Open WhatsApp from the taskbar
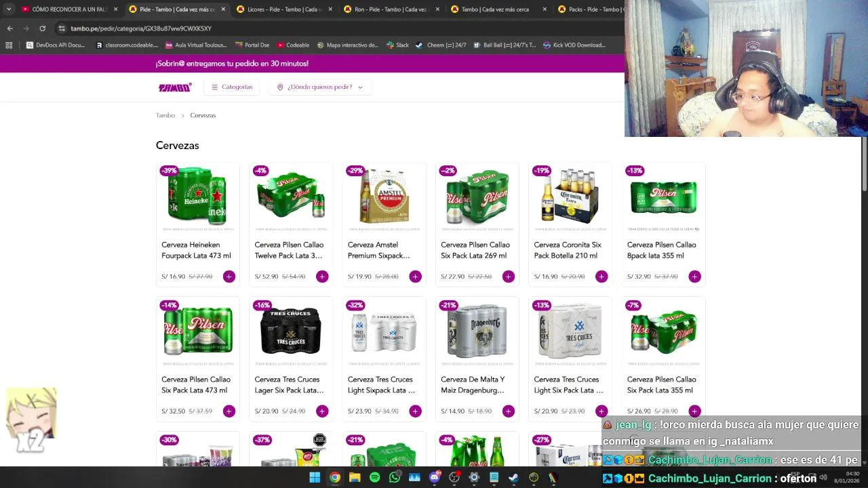Viewport: 868px width, 488px height. pyautogui.click(x=395, y=477)
